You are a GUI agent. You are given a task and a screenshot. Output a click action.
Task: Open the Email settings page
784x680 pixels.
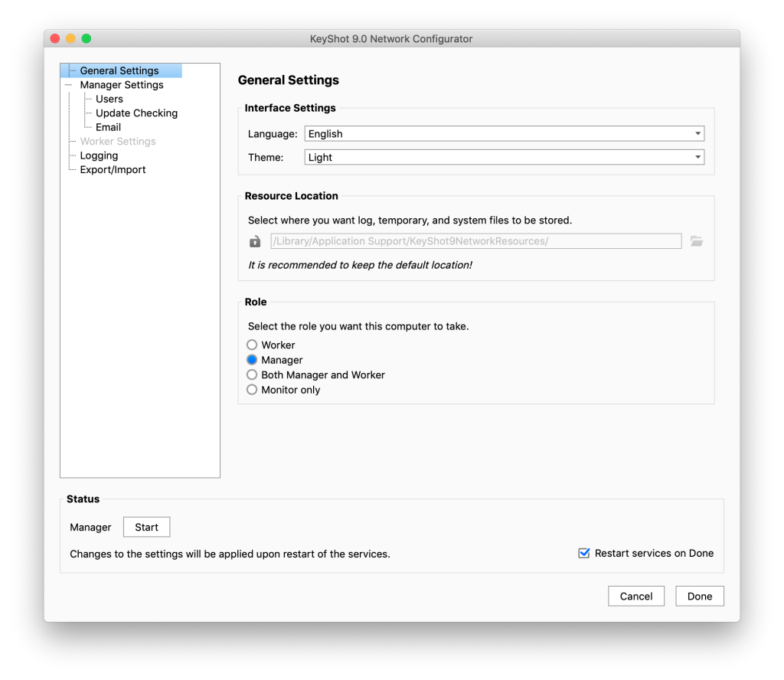coord(108,127)
